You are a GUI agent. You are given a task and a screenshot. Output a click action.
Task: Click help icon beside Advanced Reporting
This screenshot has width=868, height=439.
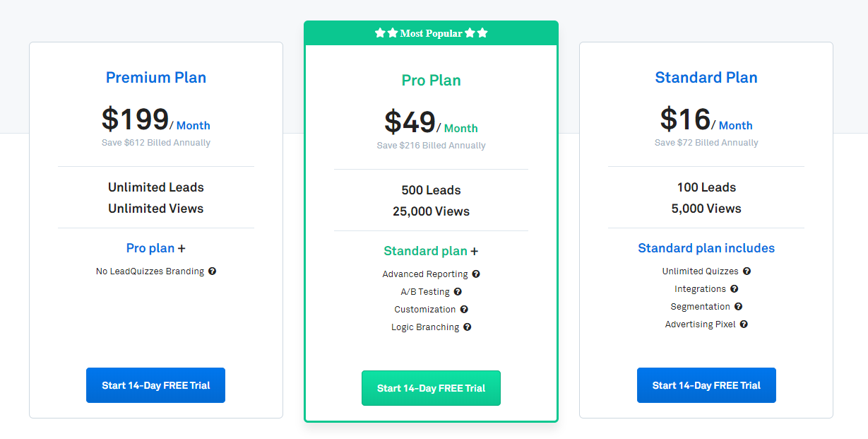point(476,274)
